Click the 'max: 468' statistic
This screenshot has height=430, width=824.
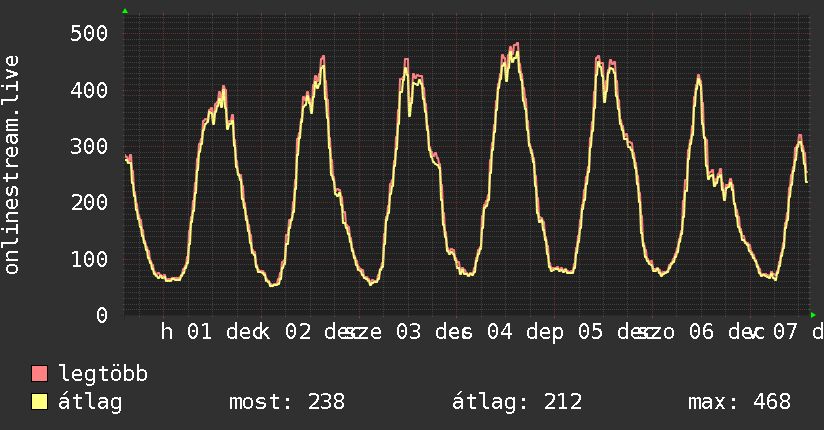739,403
